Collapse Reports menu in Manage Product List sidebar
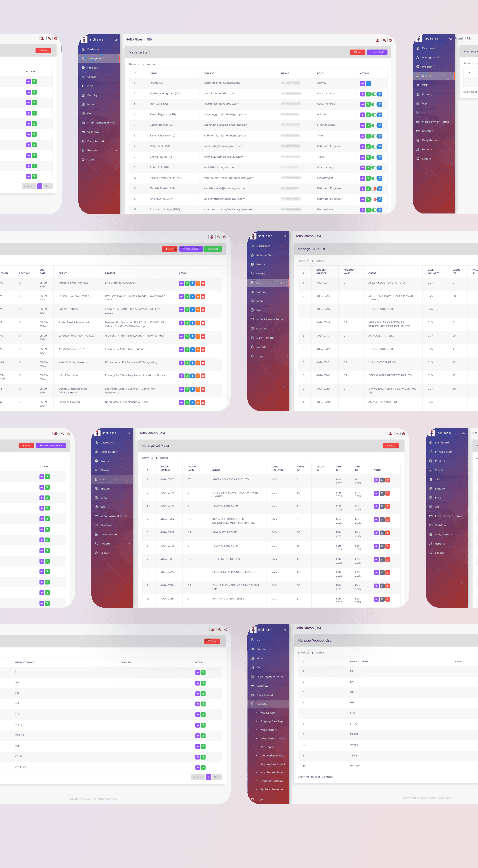The image size is (478, 868). tap(268, 704)
